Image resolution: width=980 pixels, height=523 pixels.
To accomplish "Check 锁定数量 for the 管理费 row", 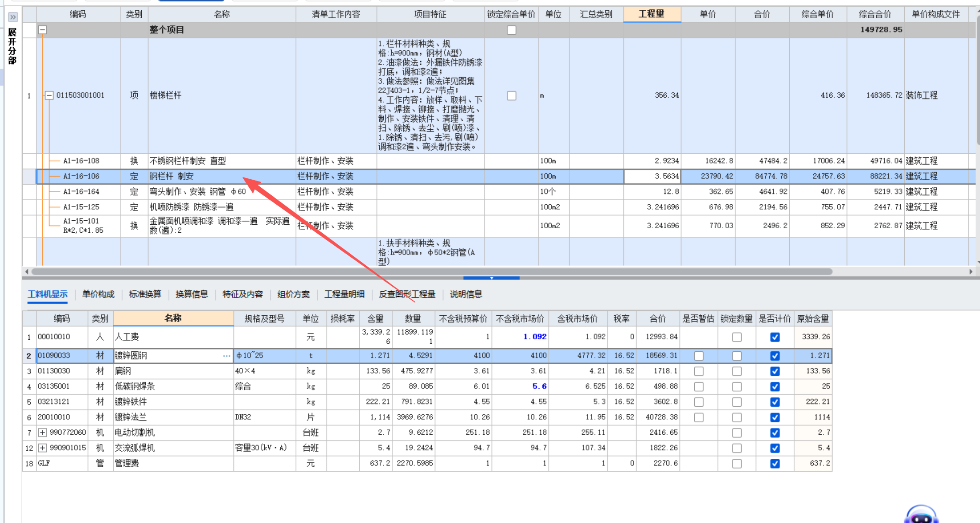I will pos(736,463).
